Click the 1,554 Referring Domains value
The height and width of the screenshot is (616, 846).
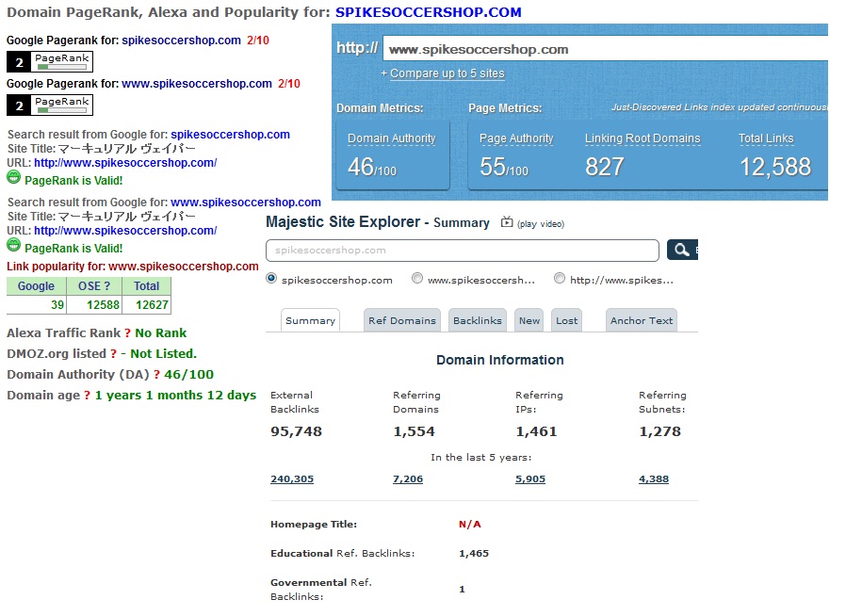(414, 431)
